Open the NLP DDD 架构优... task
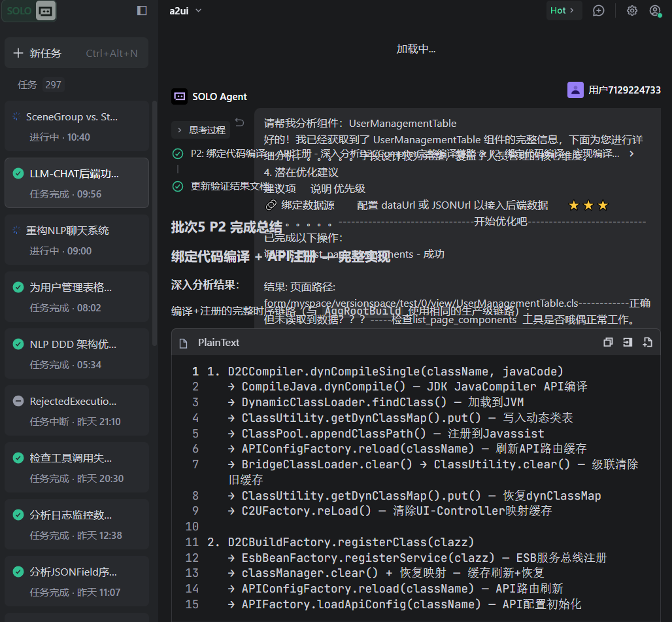 (x=76, y=354)
